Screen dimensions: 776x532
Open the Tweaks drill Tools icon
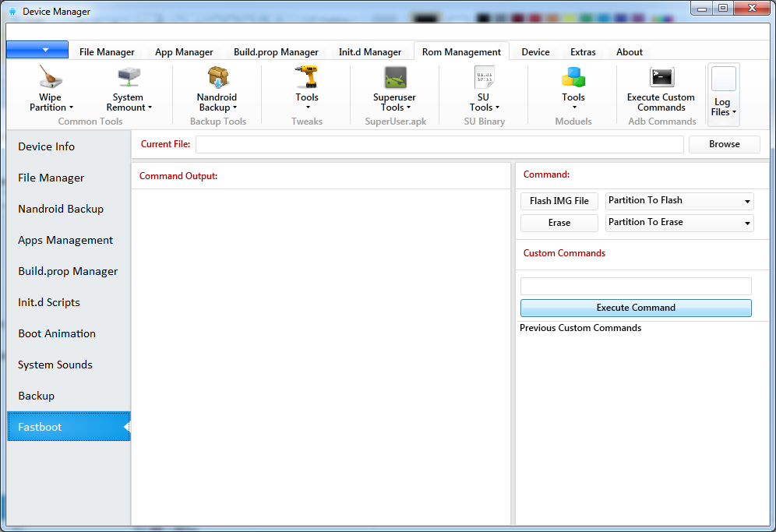pyautogui.click(x=306, y=78)
